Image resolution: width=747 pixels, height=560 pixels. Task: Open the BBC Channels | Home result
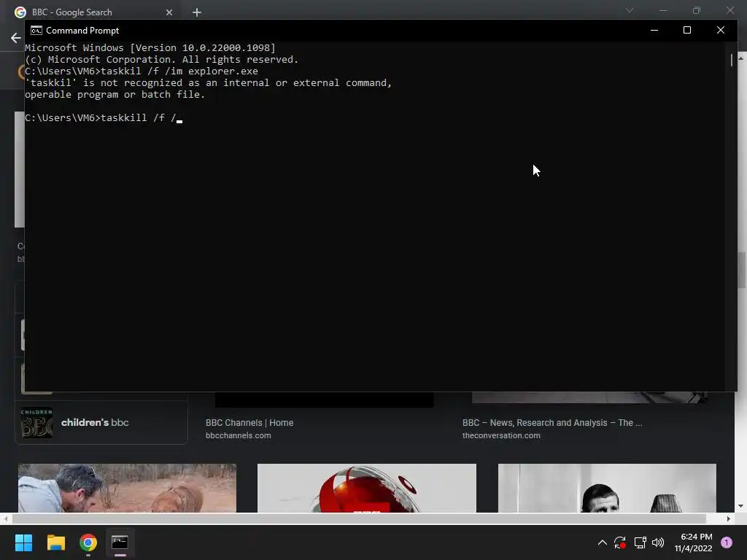coord(249,423)
